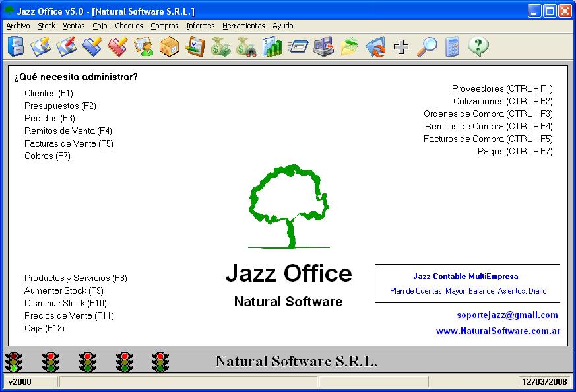Open the Compras menu
Viewport: 576px width, 392px height.
click(164, 26)
